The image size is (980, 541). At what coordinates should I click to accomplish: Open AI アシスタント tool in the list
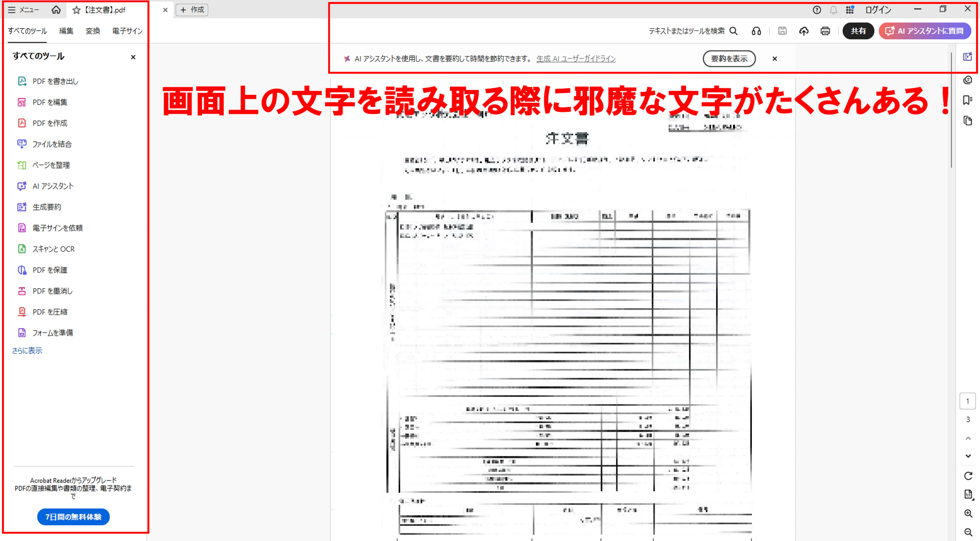click(x=46, y=186)
